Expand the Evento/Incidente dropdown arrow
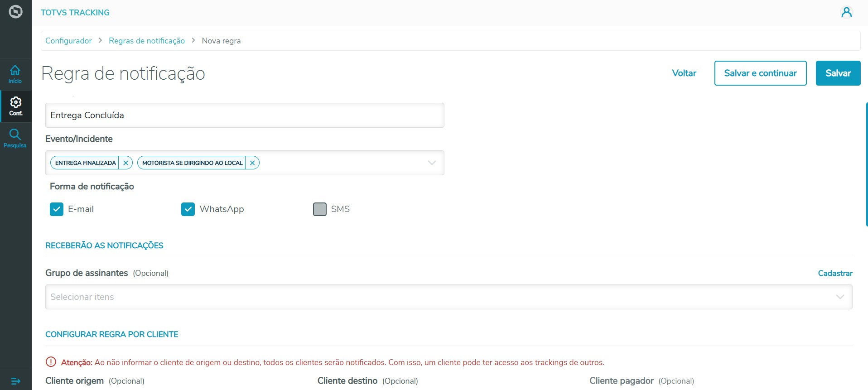 432,163
